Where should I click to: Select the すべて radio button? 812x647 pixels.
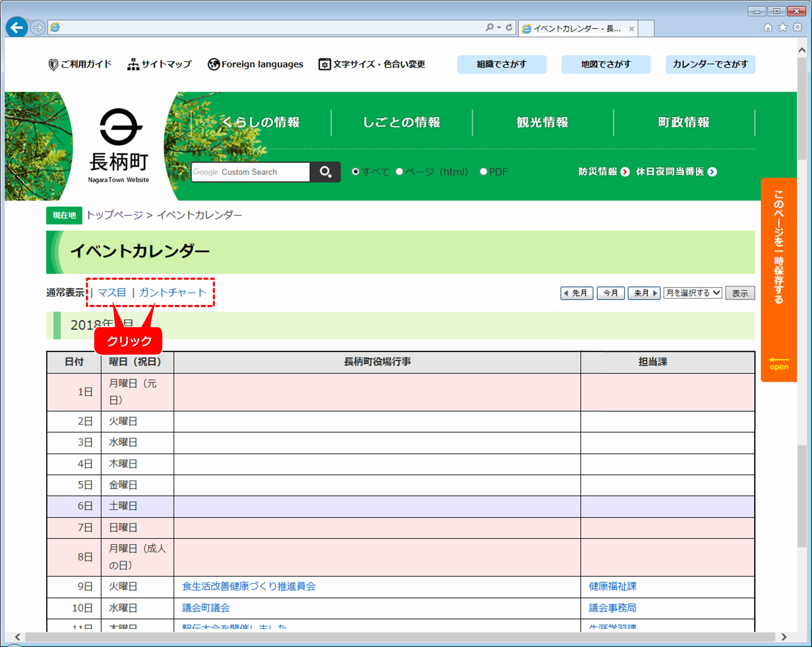[x=355, y=171]
